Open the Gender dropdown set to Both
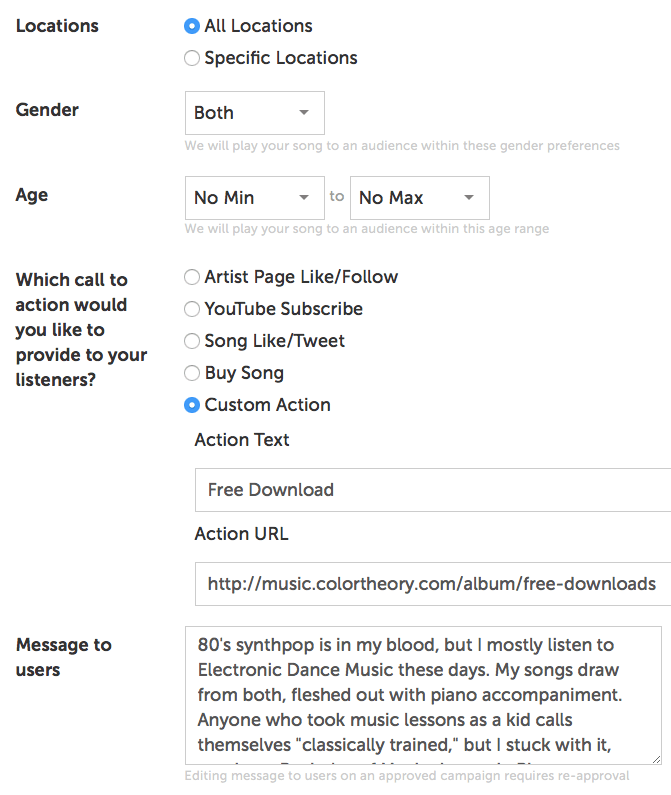Viewport: 671px width, 795px height. click(254, 113)
